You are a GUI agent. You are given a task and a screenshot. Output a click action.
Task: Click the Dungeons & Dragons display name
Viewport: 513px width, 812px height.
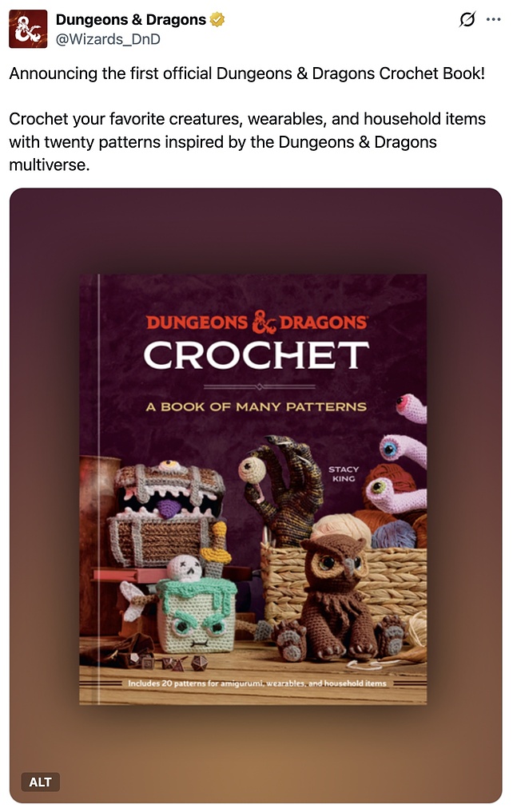(130, 20)
